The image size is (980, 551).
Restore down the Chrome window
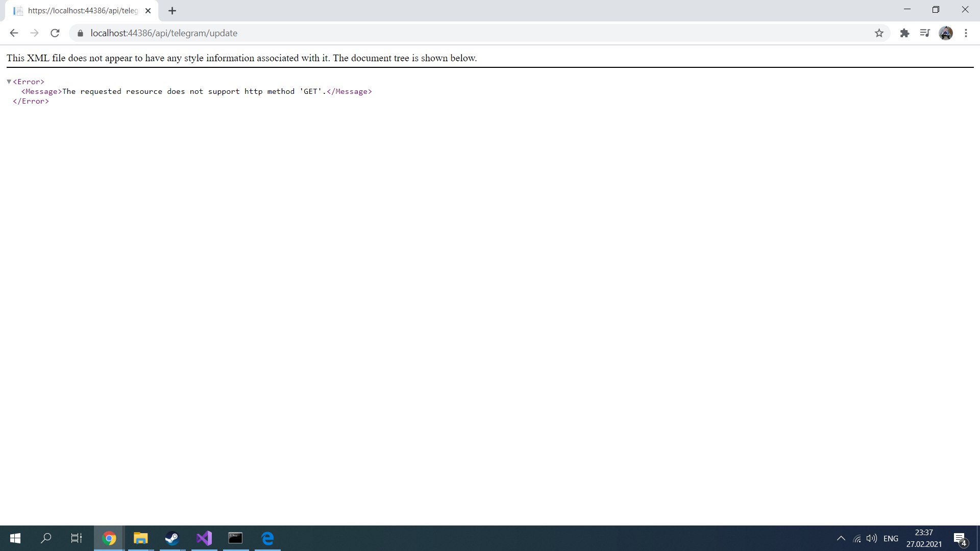click(936, 10)
